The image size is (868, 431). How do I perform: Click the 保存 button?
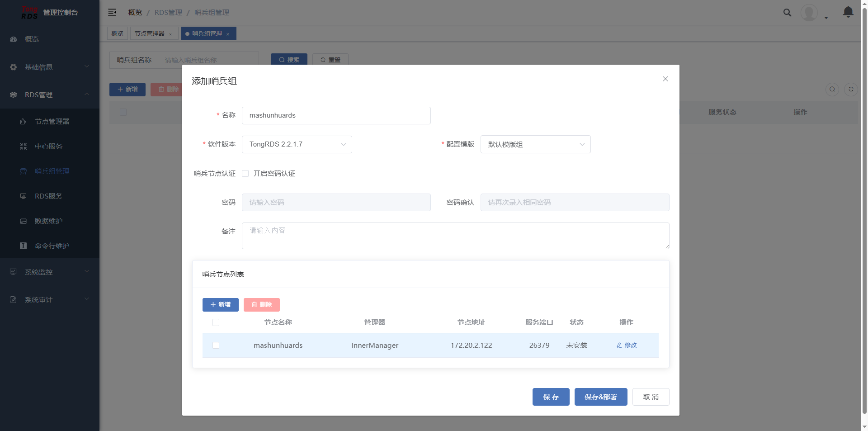pyautogui.click(x=551, y=397)
